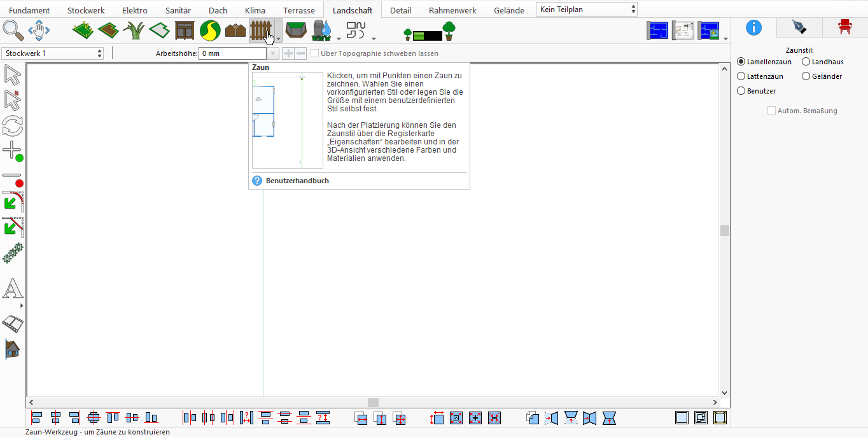Select the Benutzer radio option
Viewport: 868px width, 437px height.
pos(756,91)
